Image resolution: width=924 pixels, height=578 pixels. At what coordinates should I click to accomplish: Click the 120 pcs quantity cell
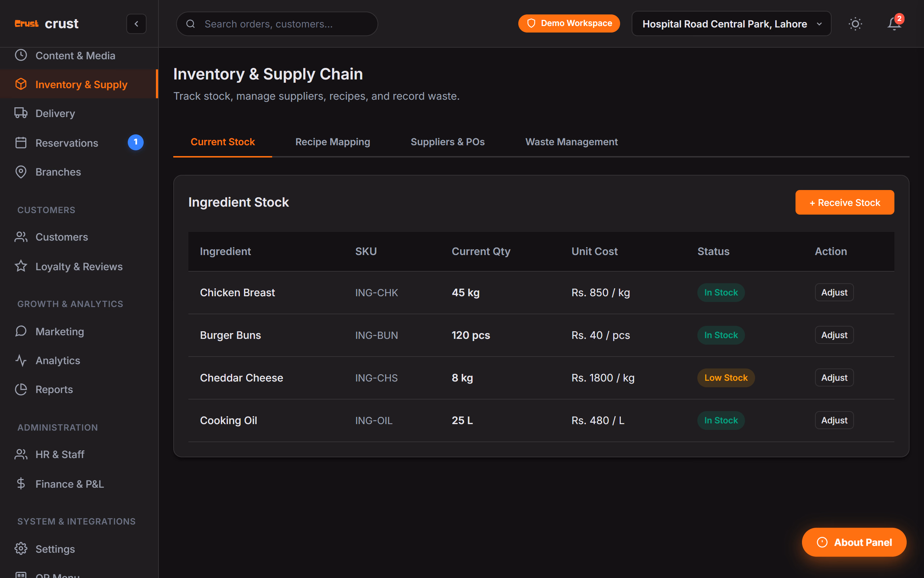471,335
